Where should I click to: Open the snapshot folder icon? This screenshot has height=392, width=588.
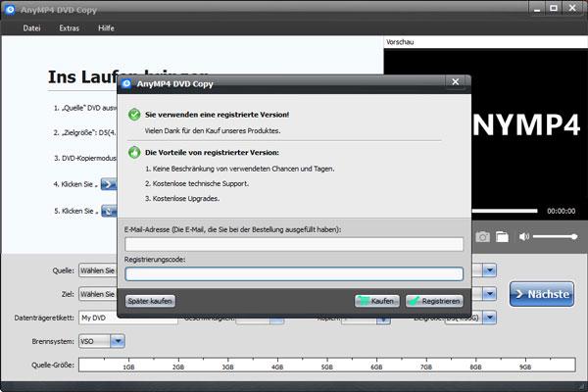[502, 237]
